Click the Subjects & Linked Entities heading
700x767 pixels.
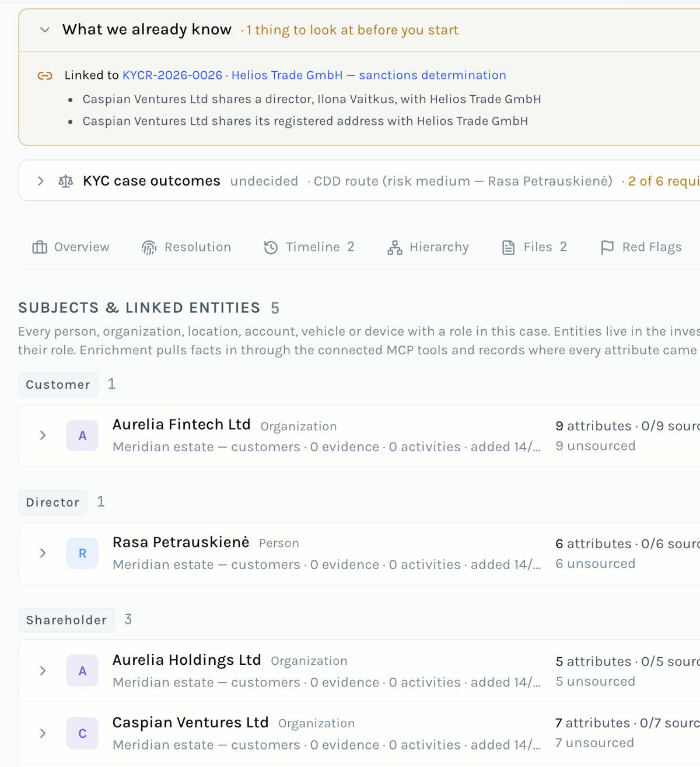click(x=139, y=308)
